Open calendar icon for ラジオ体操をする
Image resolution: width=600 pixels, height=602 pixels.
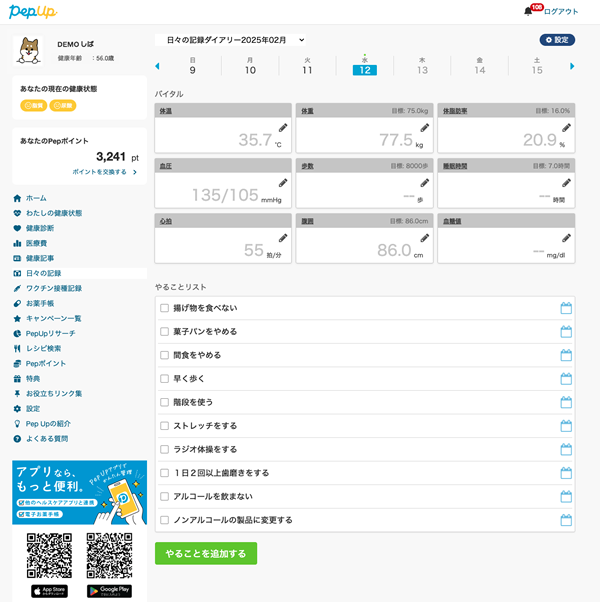click(x=565, y=450)
